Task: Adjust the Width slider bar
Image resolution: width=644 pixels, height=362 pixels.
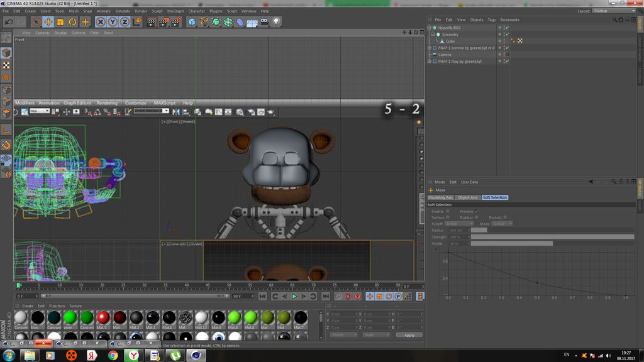Action: 552,243
